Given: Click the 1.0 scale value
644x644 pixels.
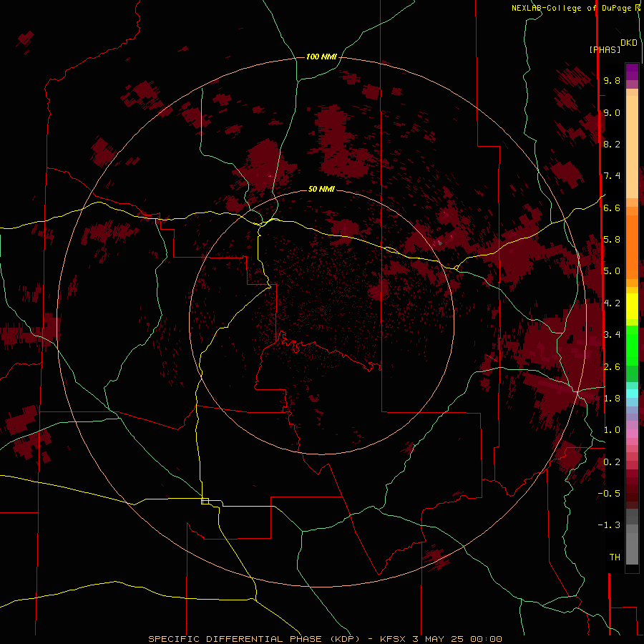Looking at the screenshot, I should point(612,430).
